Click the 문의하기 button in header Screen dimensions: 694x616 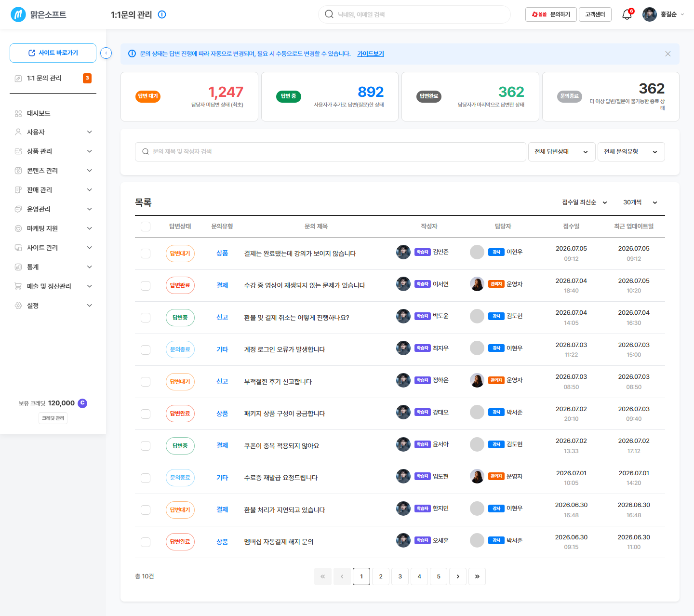tap(551, 14)
